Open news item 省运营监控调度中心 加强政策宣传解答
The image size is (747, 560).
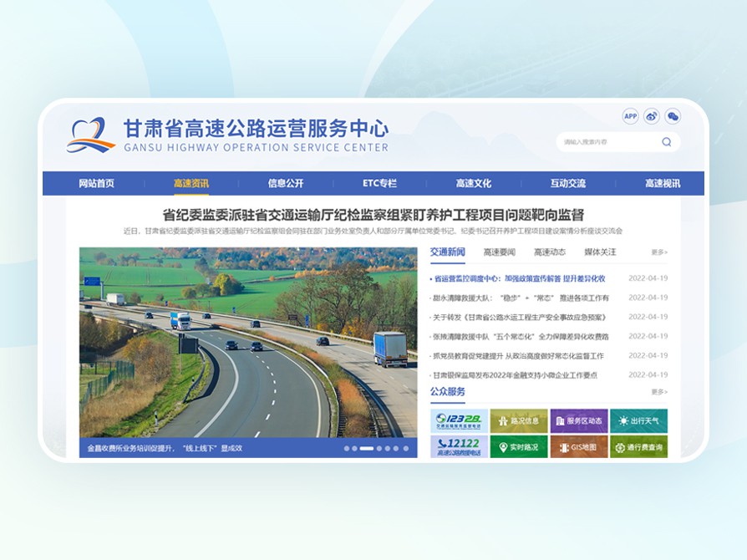pyautogui.click(x=519, y=278)
